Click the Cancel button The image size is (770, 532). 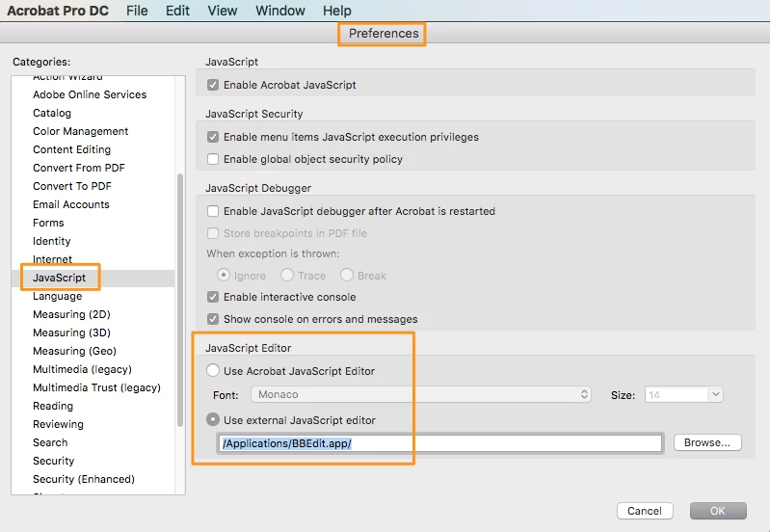645,511
